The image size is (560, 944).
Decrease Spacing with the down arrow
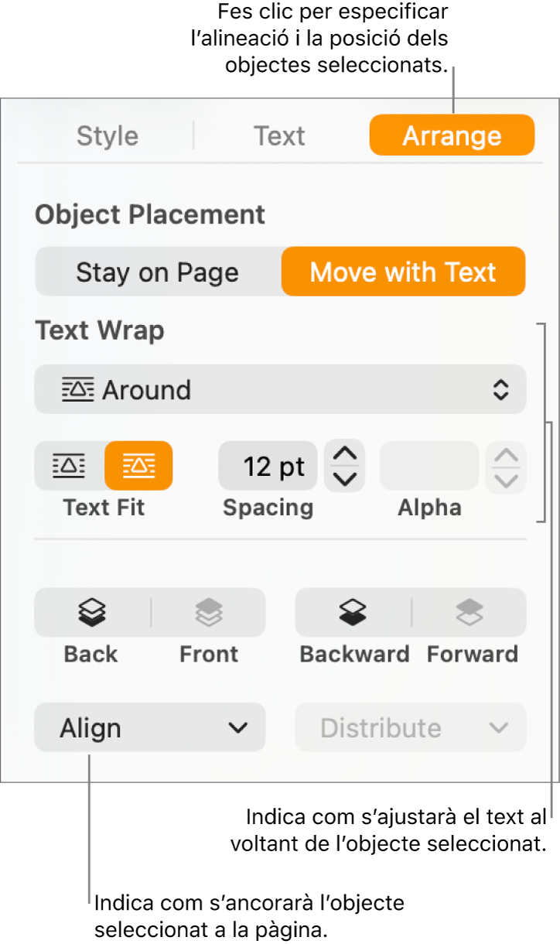[344, 478]
